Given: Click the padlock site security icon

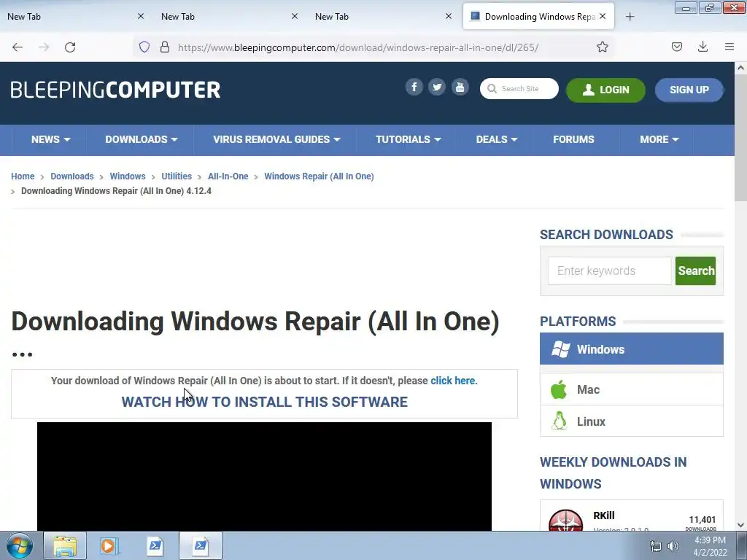Looking at the screenshot, I should 165,47.
